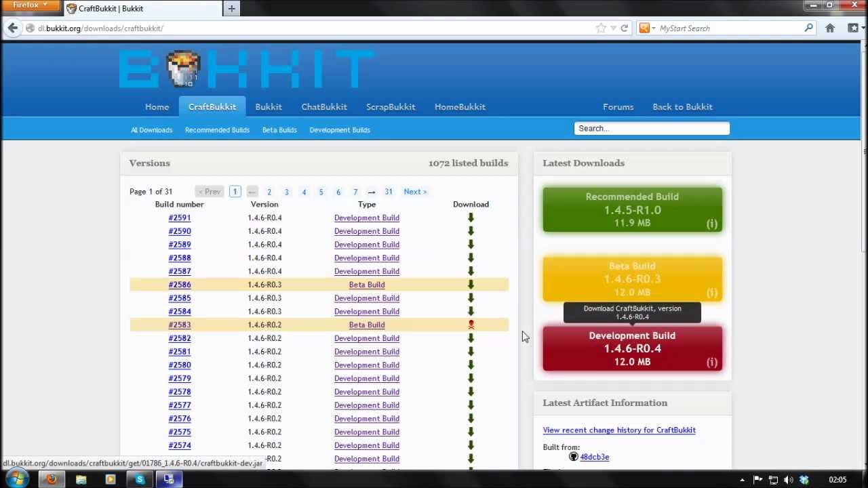Select the CraftBukkit navigation tab
This screenshot has width=868, height=488.
coord(212,106)
